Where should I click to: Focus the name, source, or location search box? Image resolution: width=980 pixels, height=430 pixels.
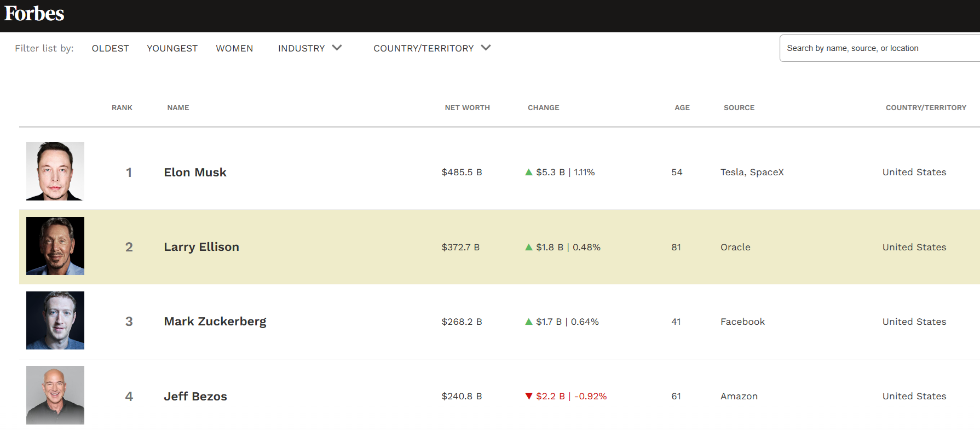(x=876, y=48)
